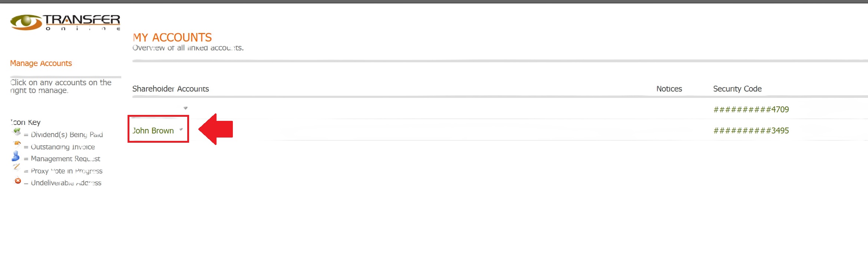868x258 pixels.
Task: Expand the dropdown arrow beside John Brown
Action: (181, 129)
